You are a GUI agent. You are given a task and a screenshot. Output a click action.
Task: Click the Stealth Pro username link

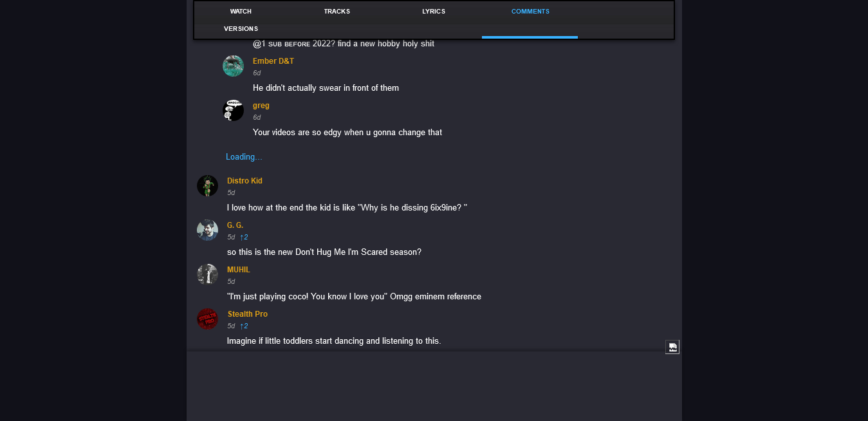coord(248,314)
